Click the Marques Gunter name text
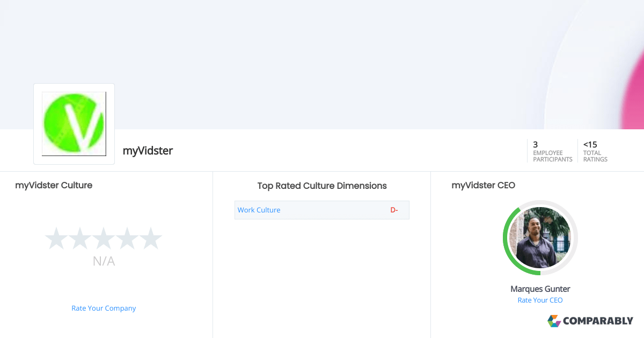Image resolution: width=644 pixels, height=338 pixels. (540, 289)
